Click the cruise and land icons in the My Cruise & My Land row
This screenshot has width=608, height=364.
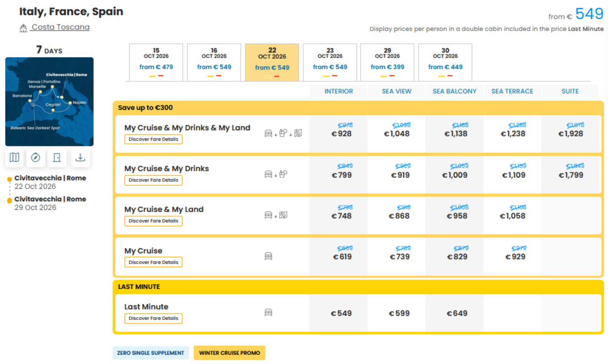pyautogui.click(x=276, y=215)
